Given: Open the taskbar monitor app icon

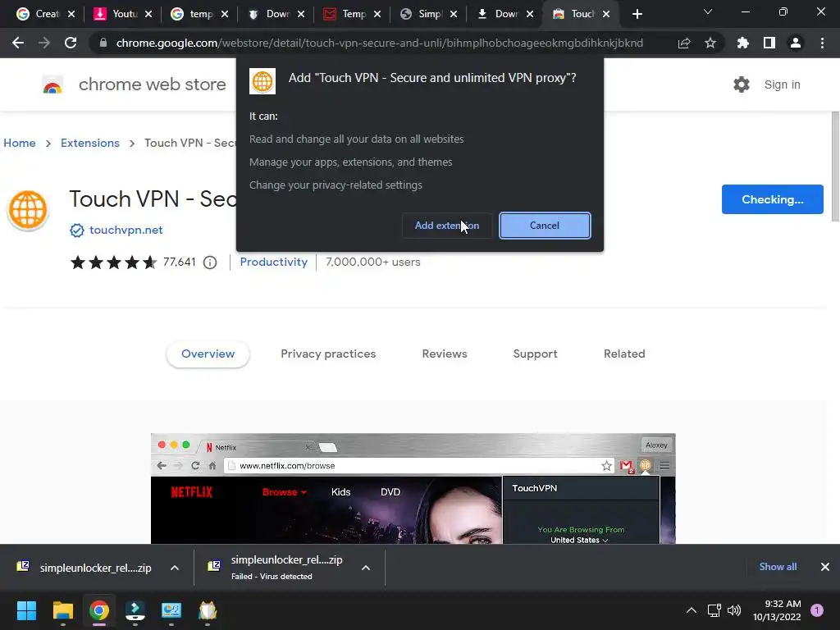Looking at the screenshot, I should click(171, 610).
